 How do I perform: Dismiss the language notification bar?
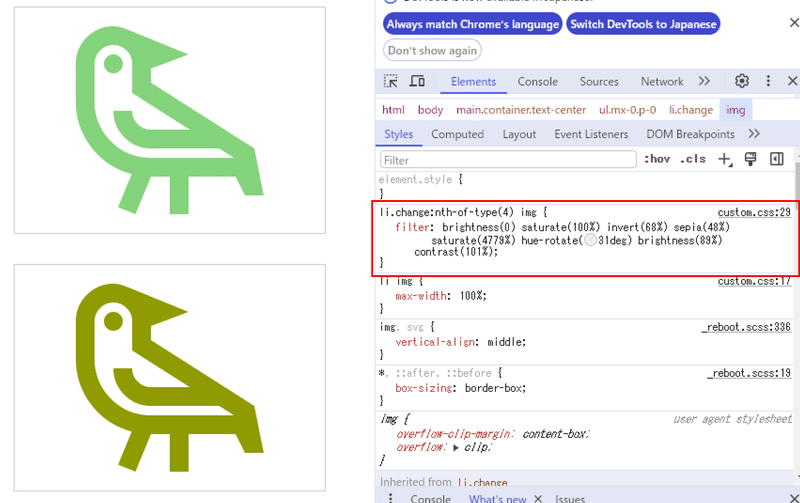794,23
